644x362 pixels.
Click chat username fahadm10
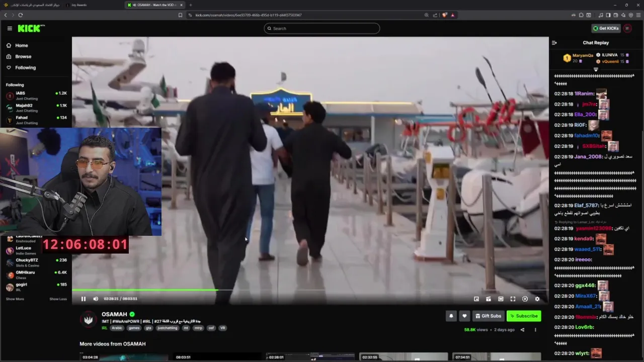(x=587, y=136)
